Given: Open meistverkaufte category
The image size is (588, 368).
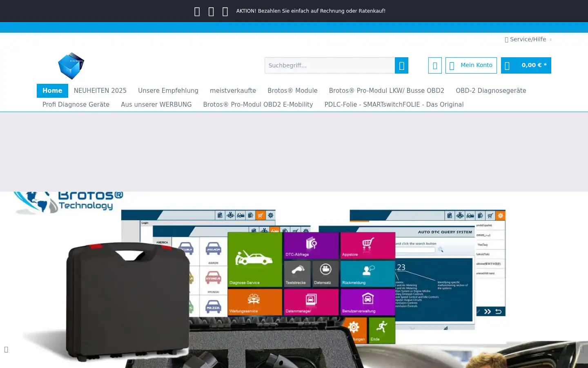Looking at the screenshot, I should [x=233, y=91].
